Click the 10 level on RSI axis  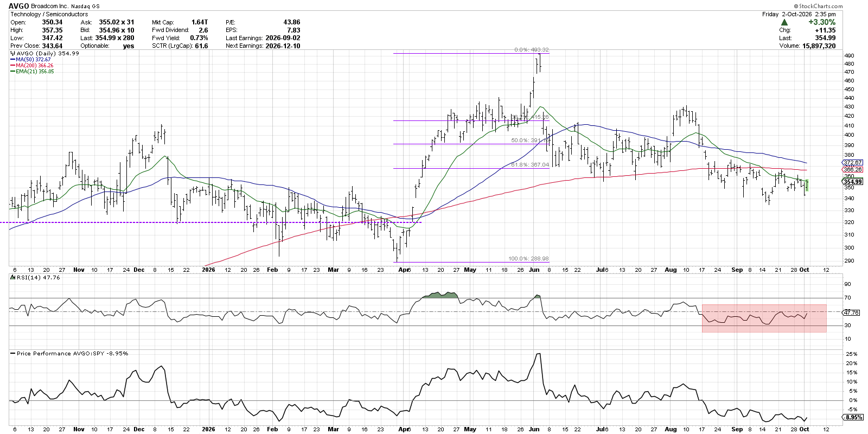847,339
